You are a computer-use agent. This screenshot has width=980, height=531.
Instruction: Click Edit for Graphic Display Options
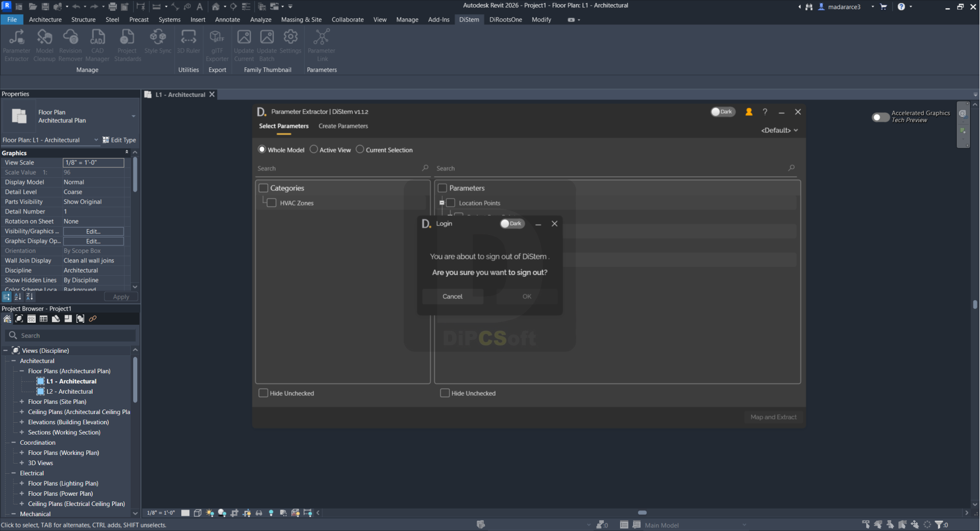93,241
